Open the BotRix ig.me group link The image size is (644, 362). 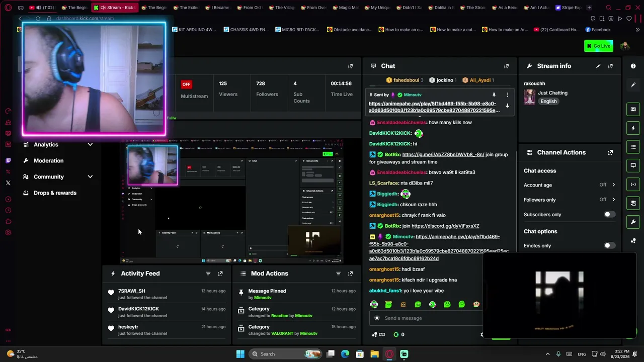click(443, 155)
